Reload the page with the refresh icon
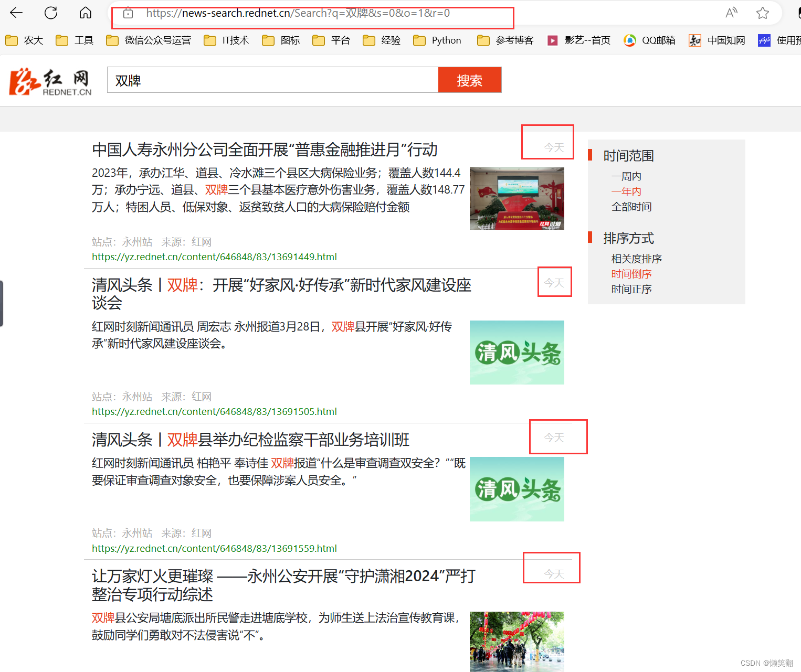The height and width of the screenshot is (672, 801). pos(51,13)
